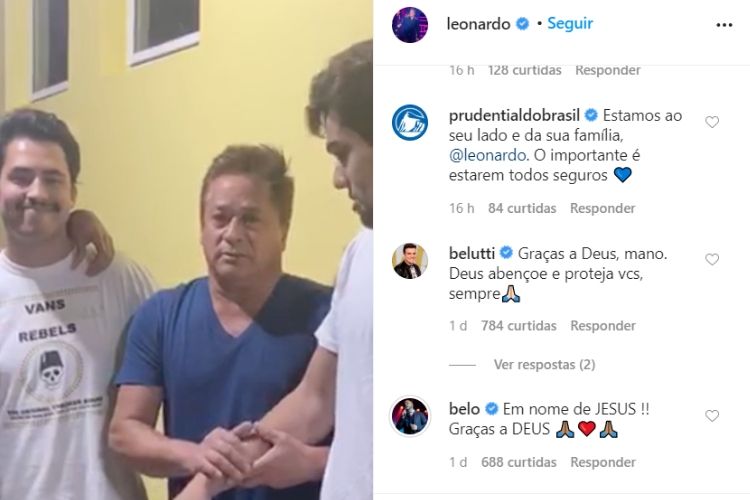Open the three-dot more options menu
The image size is (750, 500).
click(x=724, y=25)
